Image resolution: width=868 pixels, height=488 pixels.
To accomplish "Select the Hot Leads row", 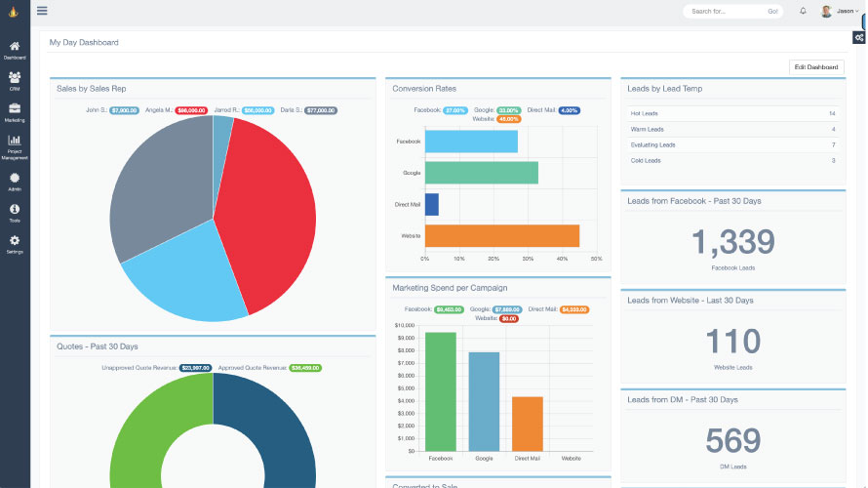I will coord(732,113).
